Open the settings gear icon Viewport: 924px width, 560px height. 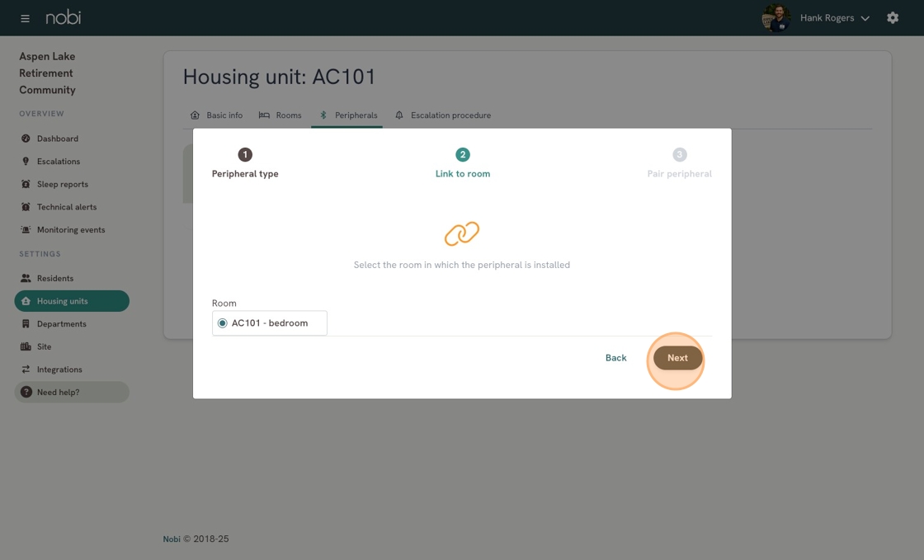893,18
